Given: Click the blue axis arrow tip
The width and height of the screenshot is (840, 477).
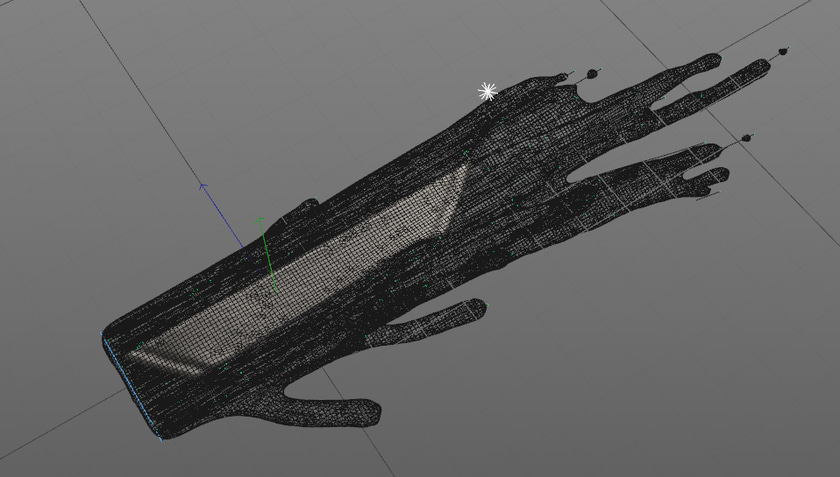Looking at the screenshot, I should click(203, 185).
